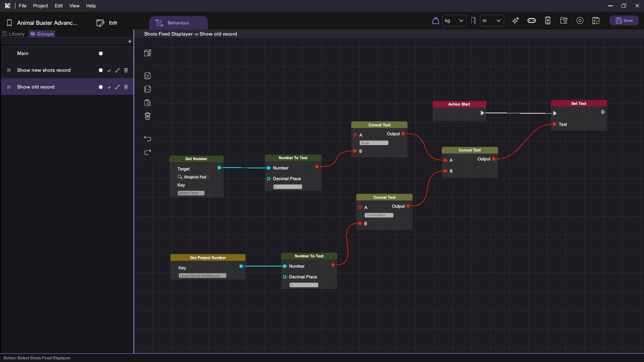
Task: Toggle the Main group circle indicator
Action: pos(101,54)
